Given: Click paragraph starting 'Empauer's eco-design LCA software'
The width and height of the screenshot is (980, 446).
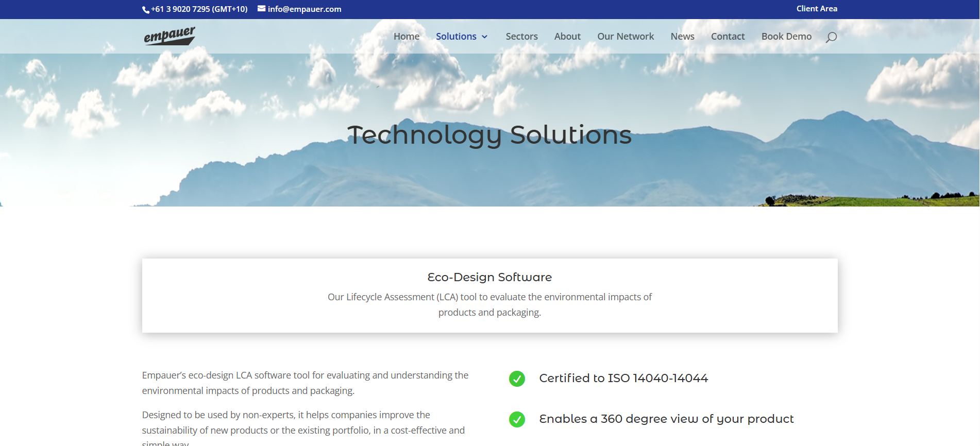Looking at the screenshot, I should pos(305,383).
